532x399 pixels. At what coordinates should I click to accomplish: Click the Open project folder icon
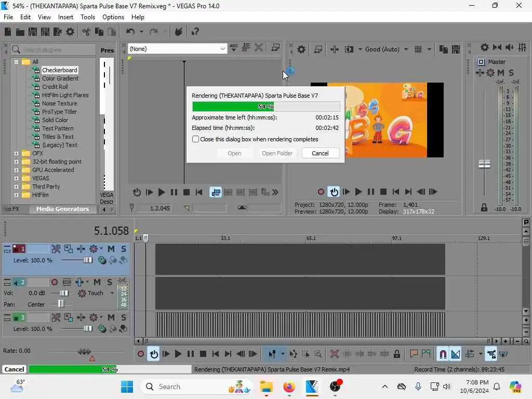pyautogui.click(x=20, y=32)
